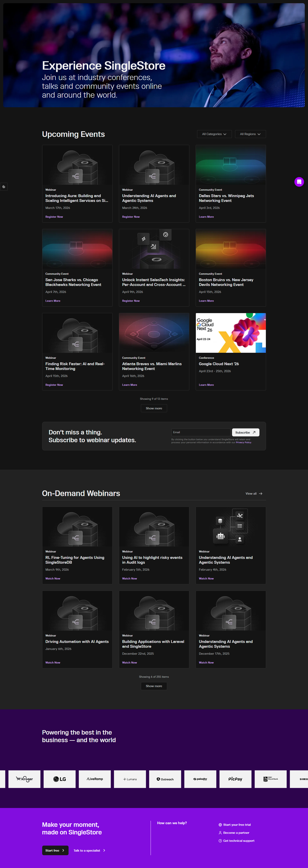Click the Kroger logo tile
The width and height of the screenshot is (308, 868).
pyautogui.click(x=24, y=779)
